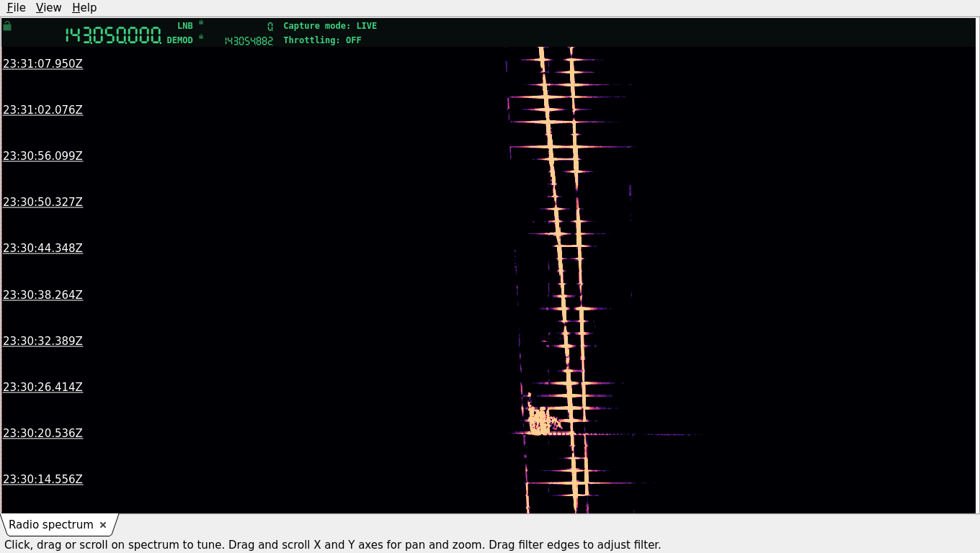The image size is (980, 553).
Task: Click the 23:30:56.099Z timestamp
Action: tap(43, 156)
